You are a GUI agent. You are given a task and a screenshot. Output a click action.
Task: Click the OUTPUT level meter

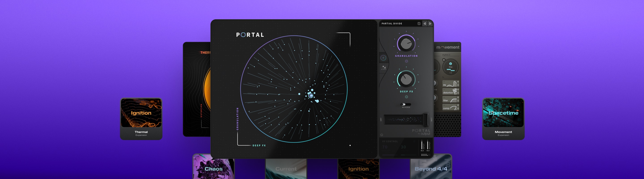click(428, 145)
